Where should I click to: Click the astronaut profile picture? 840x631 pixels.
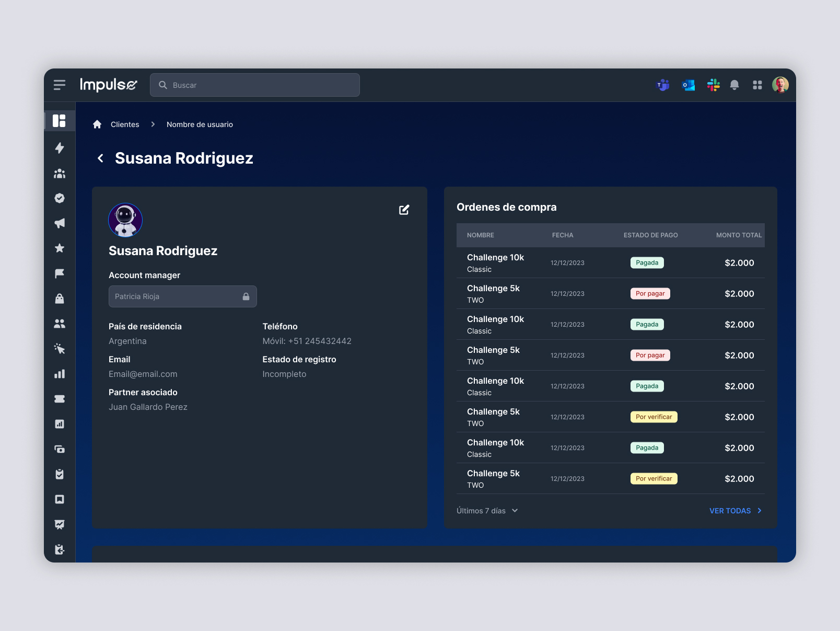[125, 220]
